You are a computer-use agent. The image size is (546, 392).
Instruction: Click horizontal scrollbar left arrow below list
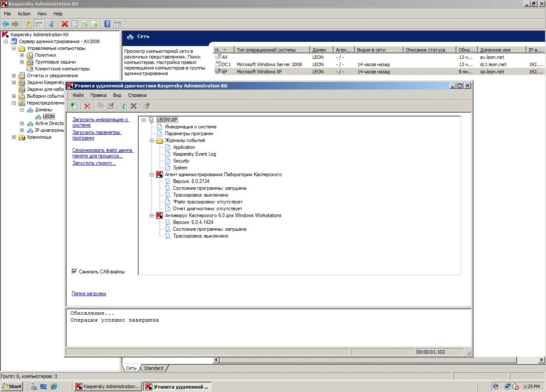[216, 360]
